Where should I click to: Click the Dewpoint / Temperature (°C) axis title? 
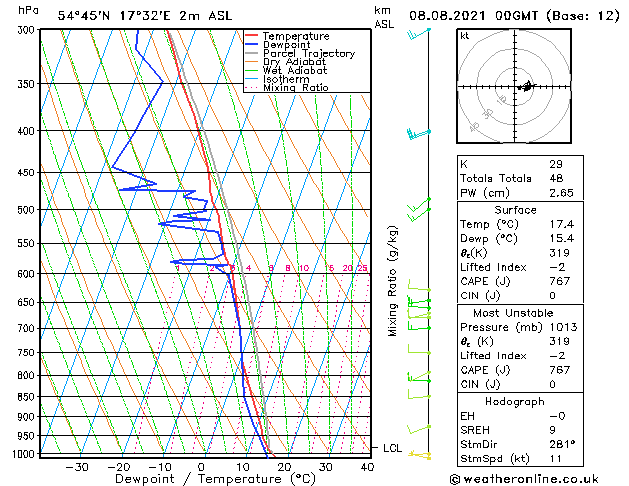(x=215, y=479)
